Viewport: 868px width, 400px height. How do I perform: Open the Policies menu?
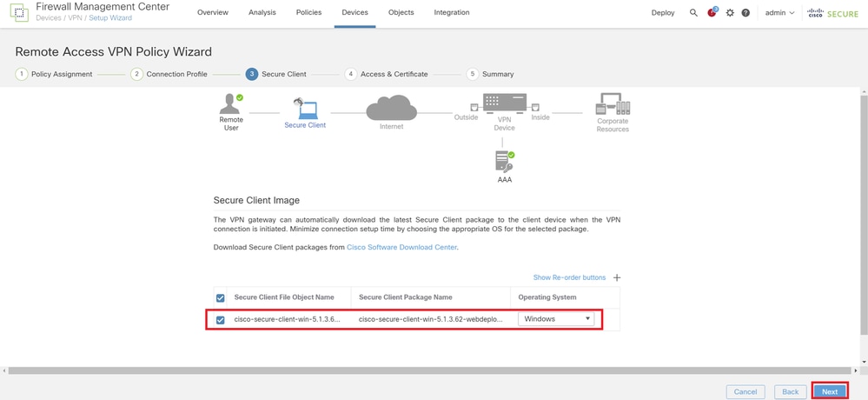tap(309, 12)
